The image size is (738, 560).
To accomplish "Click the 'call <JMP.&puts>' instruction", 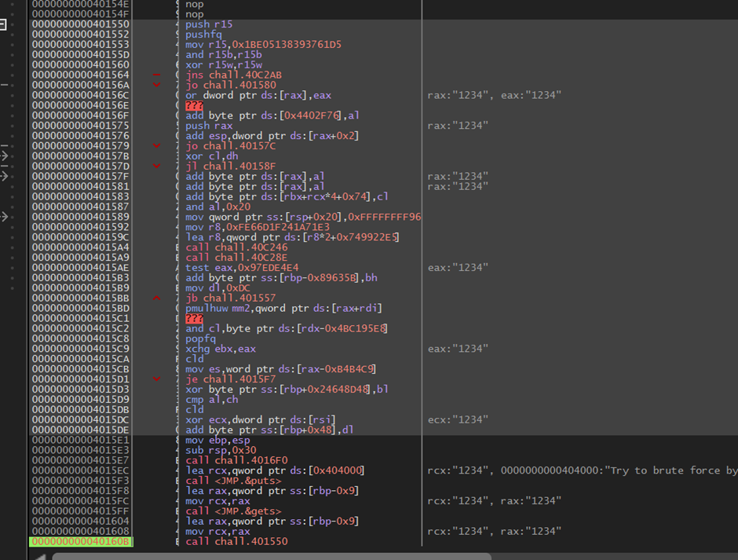I will (x=233, y=481).
